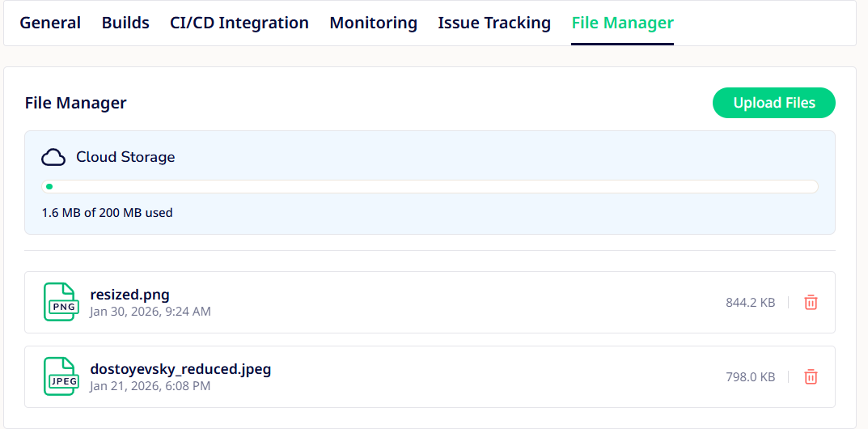
Task: Click trash icon for dostoyevsky_reduced.jpeg
Action: (x=811, y=377)
